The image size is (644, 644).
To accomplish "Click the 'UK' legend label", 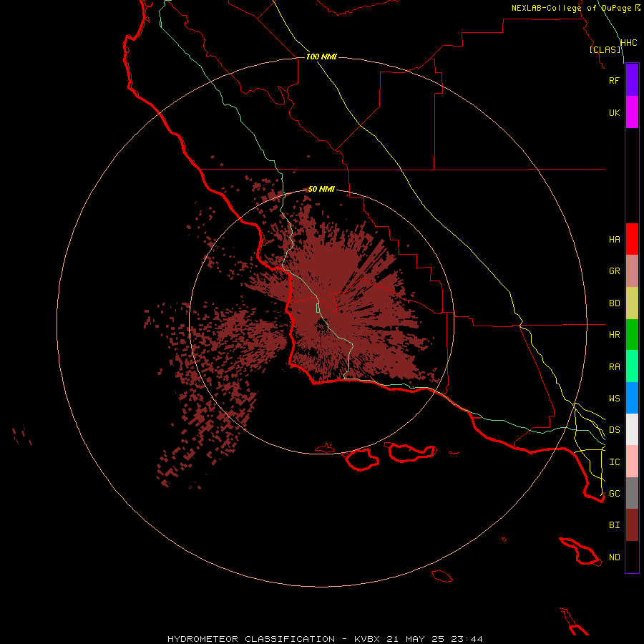I will [614, 113].
